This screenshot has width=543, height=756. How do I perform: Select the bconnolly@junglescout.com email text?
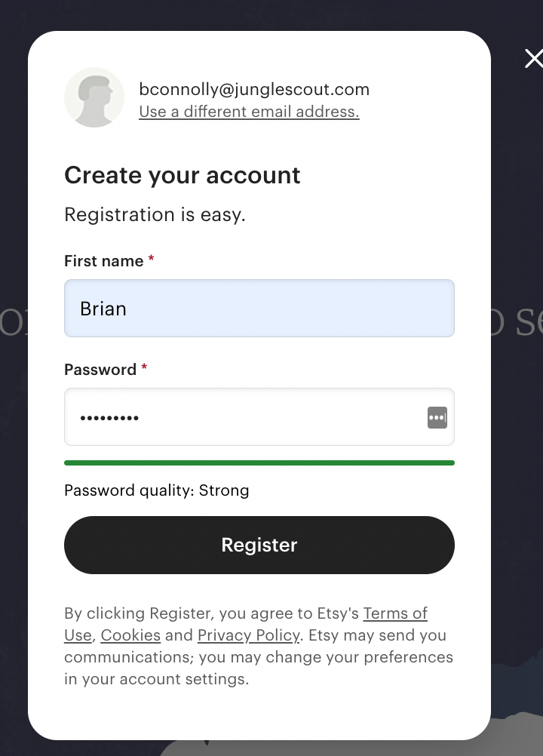[254, 89]
